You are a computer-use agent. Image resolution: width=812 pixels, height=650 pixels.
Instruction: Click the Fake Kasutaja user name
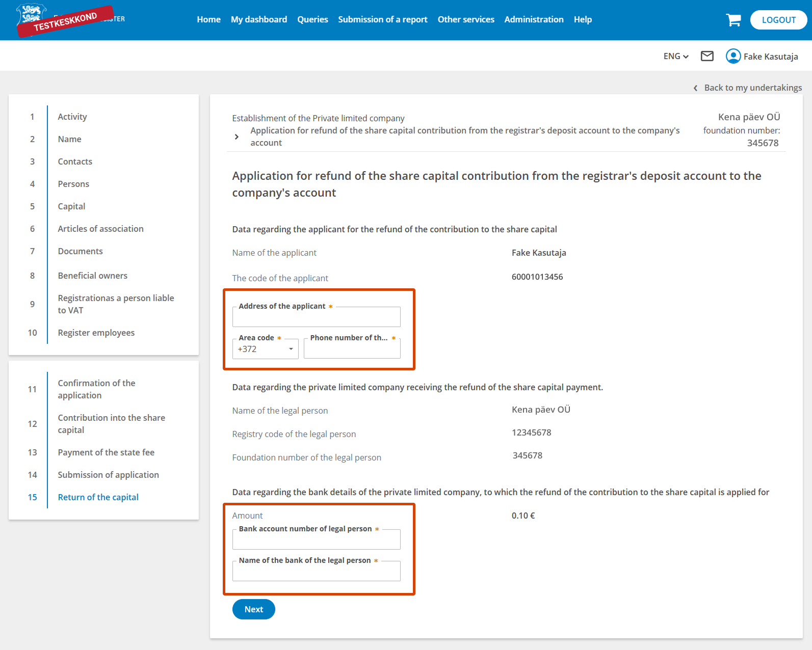pos(771,57)
